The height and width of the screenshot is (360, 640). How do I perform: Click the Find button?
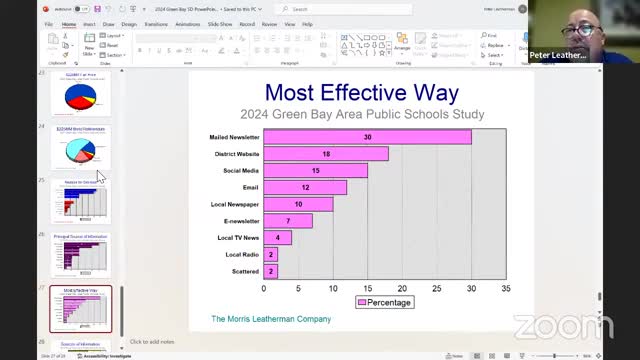point(489,36)
